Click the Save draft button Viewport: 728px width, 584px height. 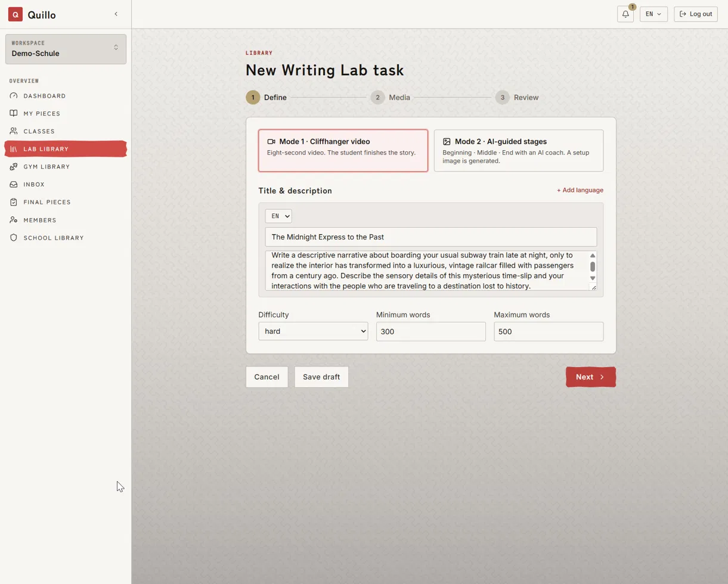[321, 377]
